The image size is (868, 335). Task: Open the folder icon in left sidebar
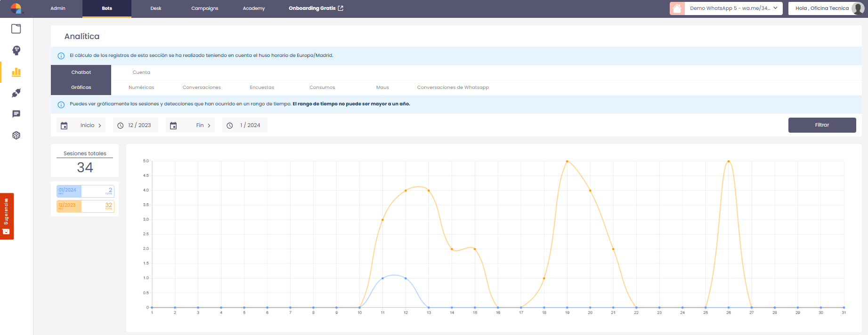16,29
